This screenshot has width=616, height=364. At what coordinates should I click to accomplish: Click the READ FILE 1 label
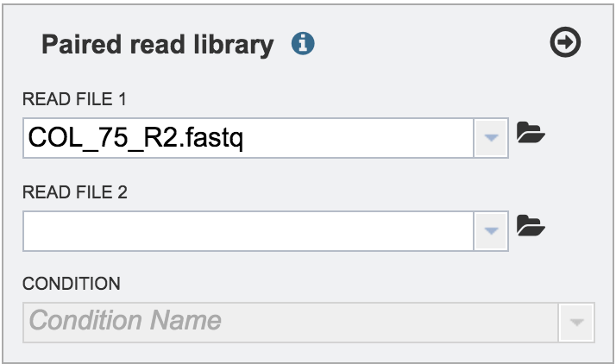coord(74,99)
